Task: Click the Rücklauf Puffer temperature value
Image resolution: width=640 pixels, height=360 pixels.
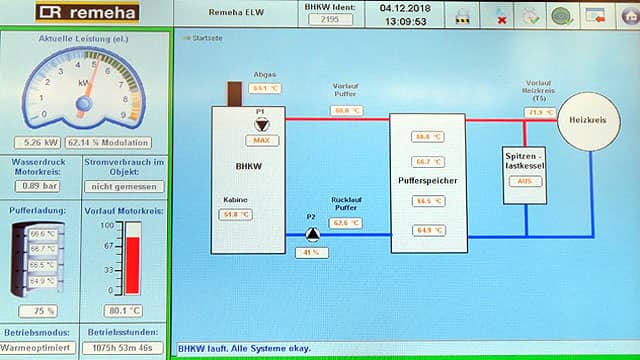Action: click(346, 223)
